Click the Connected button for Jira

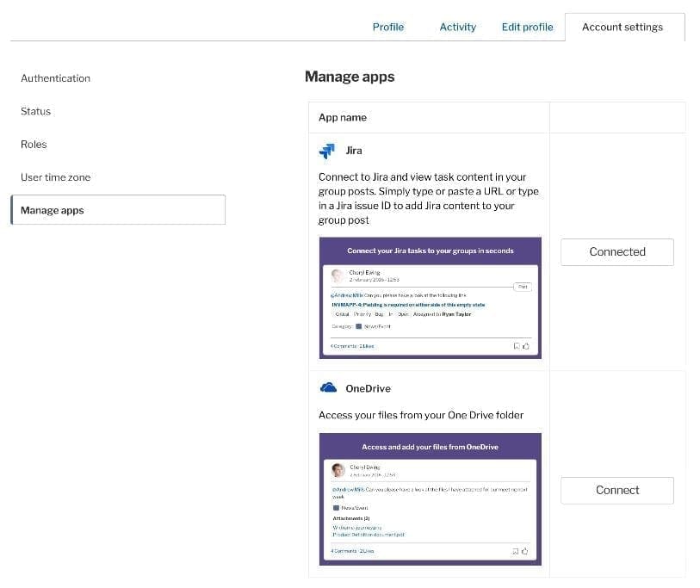pos(617,251)
